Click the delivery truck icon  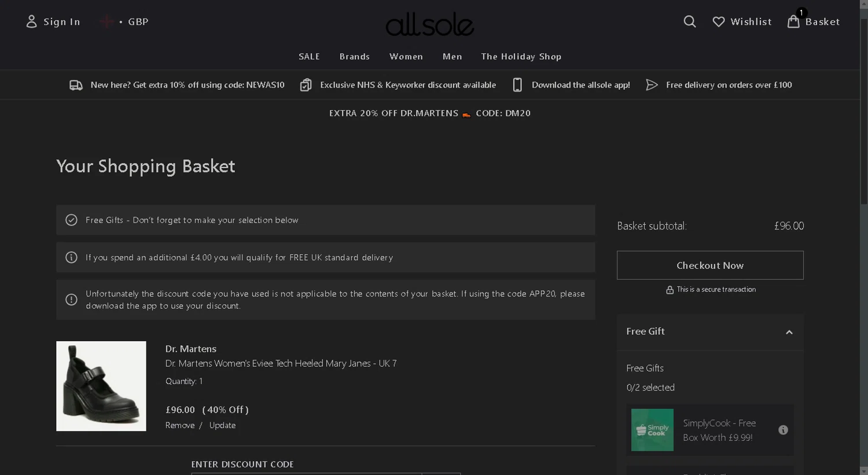pos(76,85)
